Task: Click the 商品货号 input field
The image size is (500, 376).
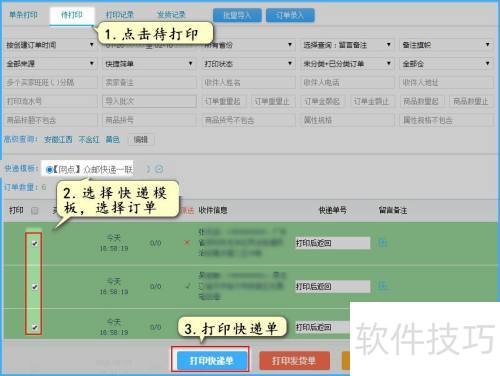Action: click(149, 120)
